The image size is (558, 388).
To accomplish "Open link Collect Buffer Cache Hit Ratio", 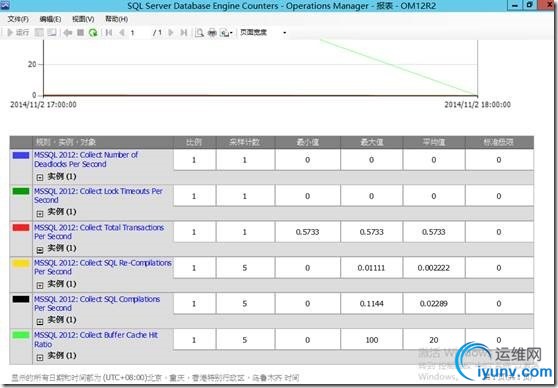I will 96,340.
